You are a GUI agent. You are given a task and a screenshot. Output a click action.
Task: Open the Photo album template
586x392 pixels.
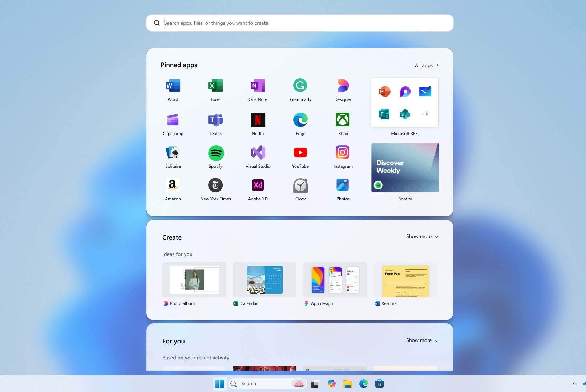click(194, 280)
